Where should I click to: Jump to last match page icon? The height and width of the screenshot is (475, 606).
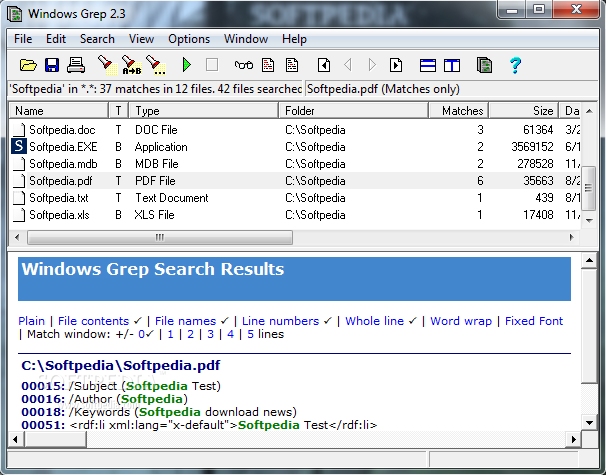tap(396, 65)
